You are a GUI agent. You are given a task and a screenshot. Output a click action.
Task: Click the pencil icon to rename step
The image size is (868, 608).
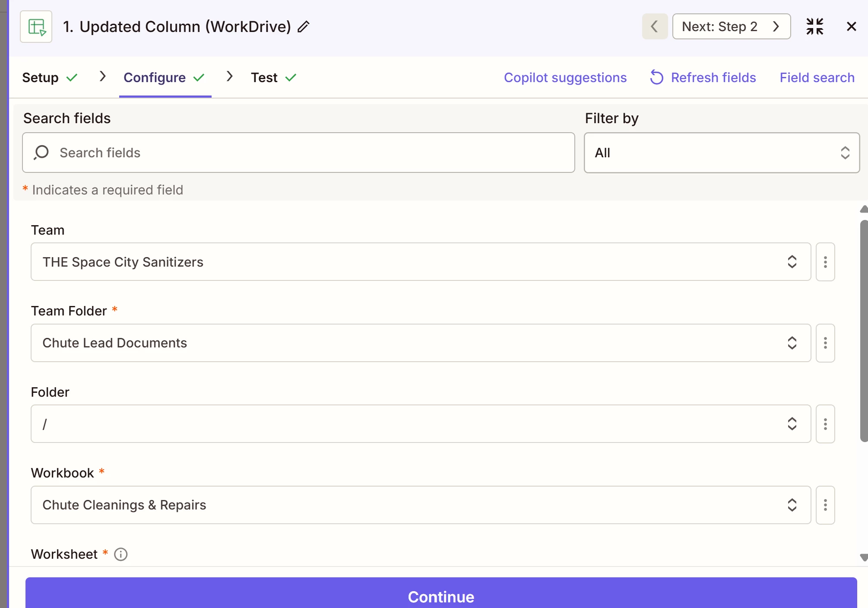pos(304,27)
